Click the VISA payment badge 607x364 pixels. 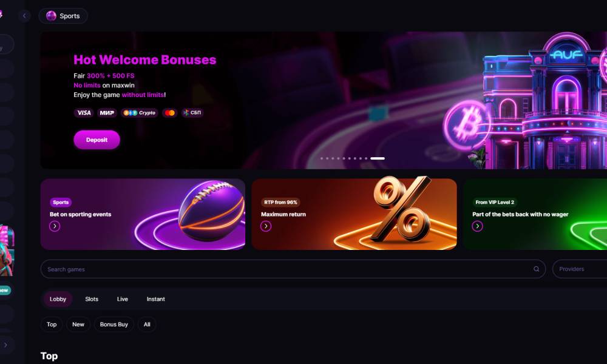[84, 113]
